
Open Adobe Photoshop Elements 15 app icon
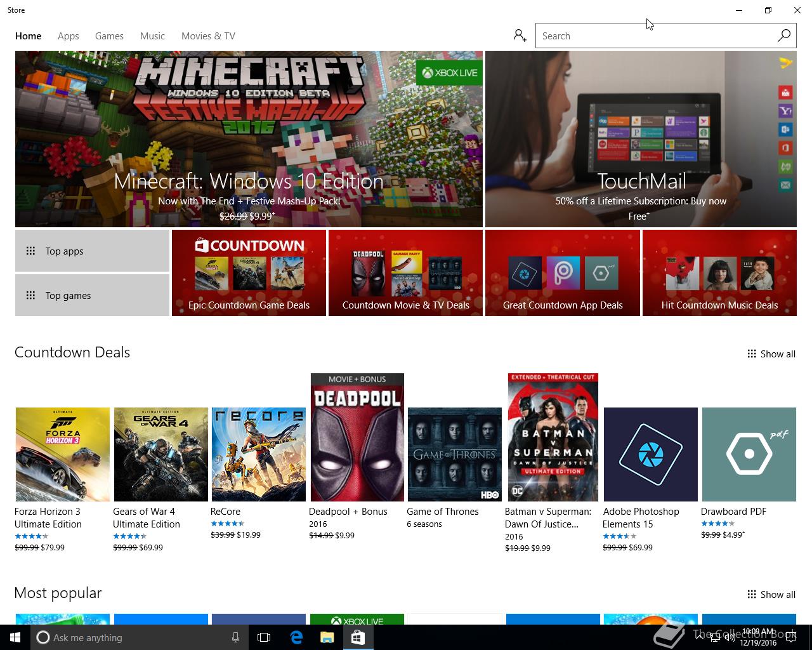pos(651,454)
